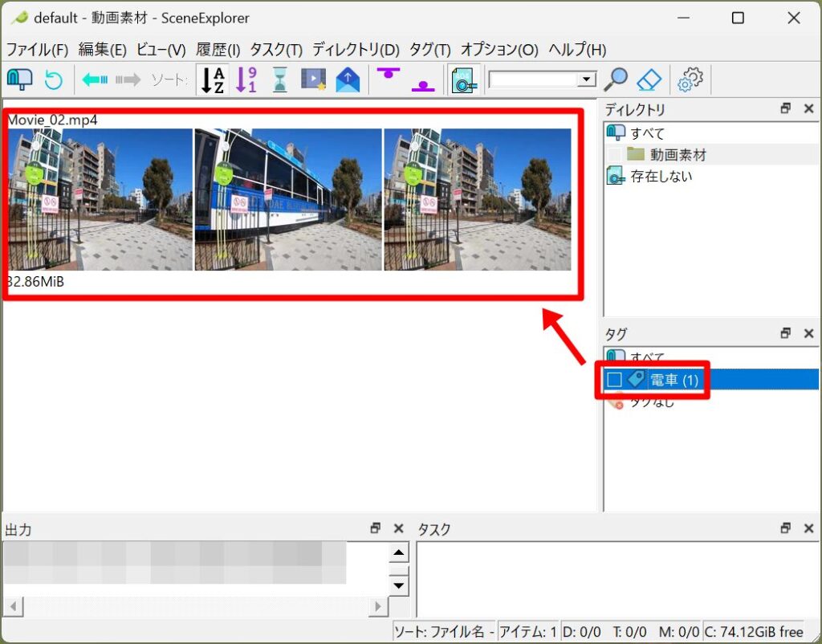The height and width of the screenshot is (644, 822).
Task: Click the eraser icon beside the search field
Action: (x=649, y=79)
